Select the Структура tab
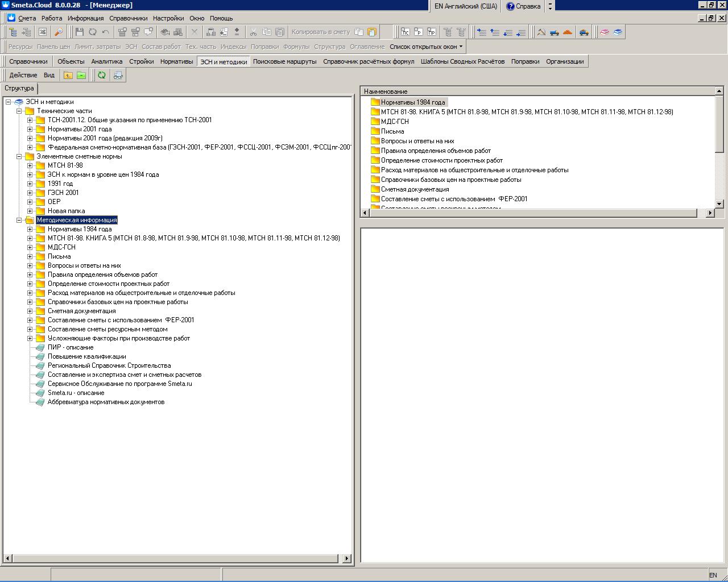 (19, 89)
